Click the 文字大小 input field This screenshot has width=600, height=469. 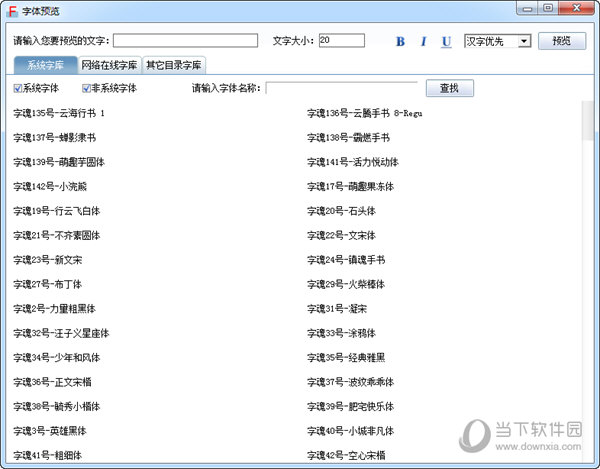click(342, 41)
